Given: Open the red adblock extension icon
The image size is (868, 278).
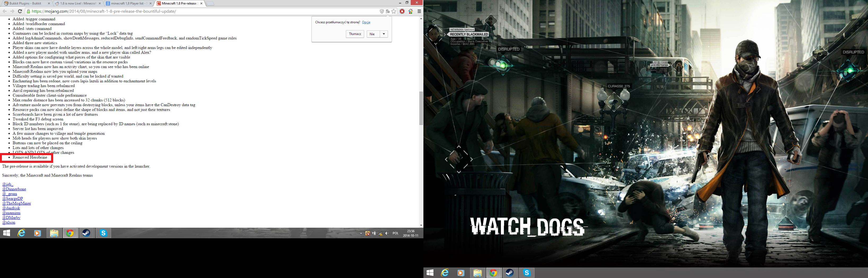Looking at the screenshot, I should 402,11.
